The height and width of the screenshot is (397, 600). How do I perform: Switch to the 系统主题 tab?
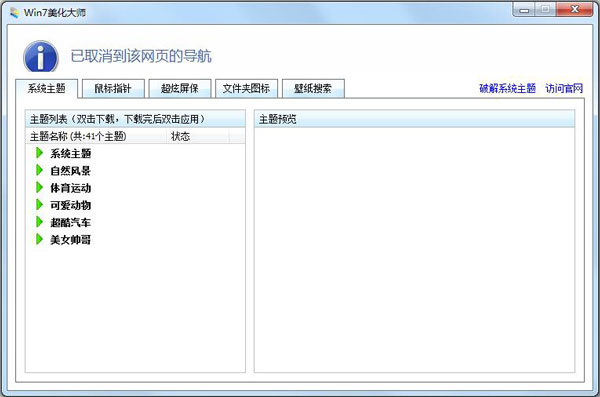47,88
